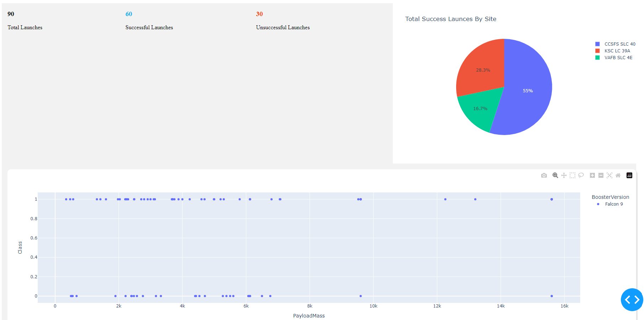
Task: Choose the Lasso Select tool
Action: 581,175
